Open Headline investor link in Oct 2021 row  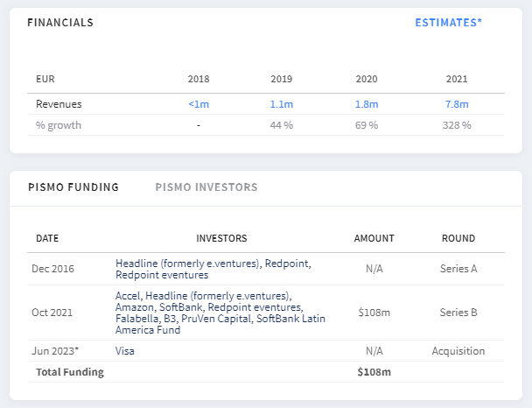click(218, 296)
